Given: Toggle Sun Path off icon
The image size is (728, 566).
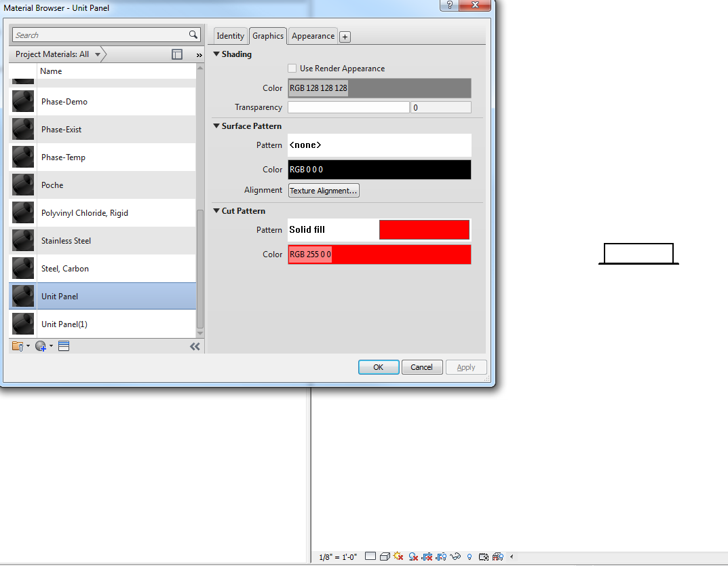Looking at the screenshot, I should coord(398,556).
